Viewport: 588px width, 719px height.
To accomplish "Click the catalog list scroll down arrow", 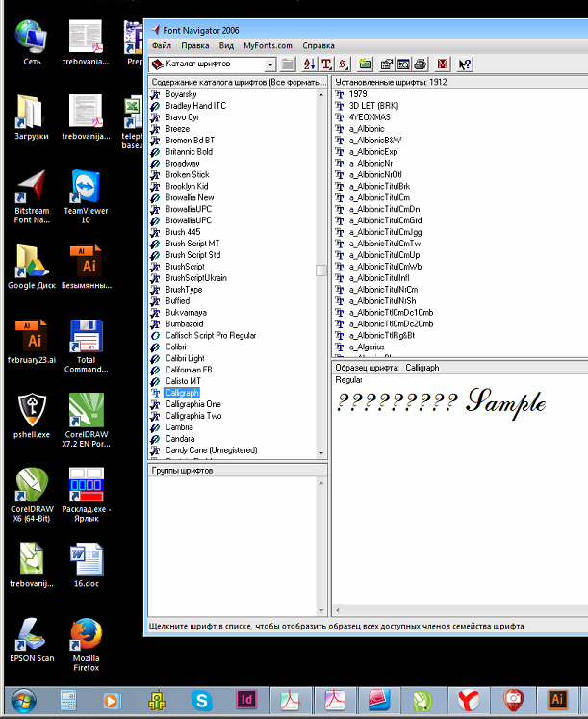I will (321, 453).
